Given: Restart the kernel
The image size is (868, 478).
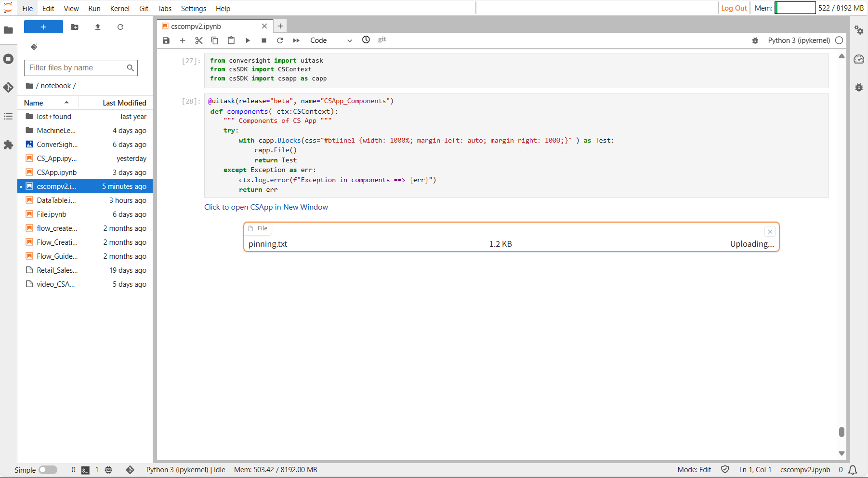Looking at the screenshot, I should pos(280,40).
